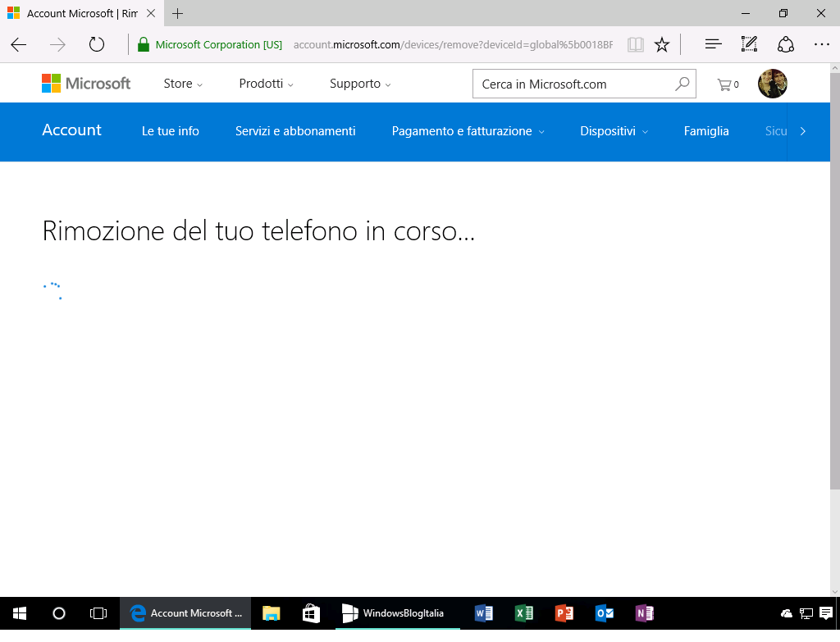Open the Le tue info tab
Viewport: 840px width, 642px height.
171,131
